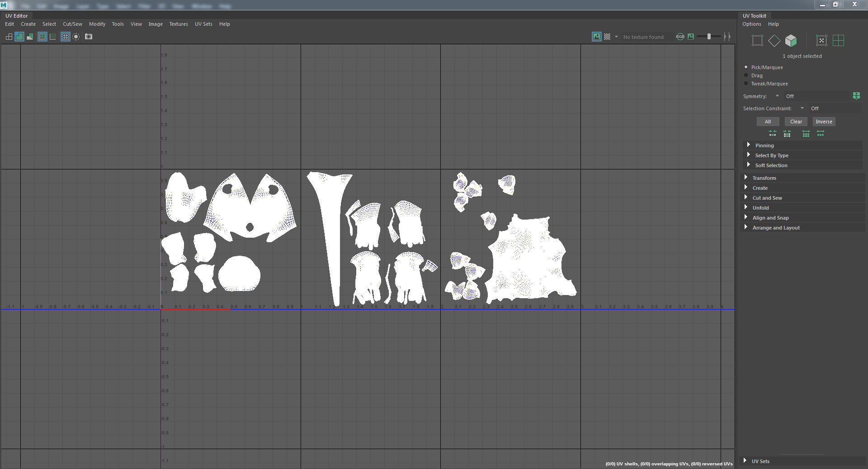868x469 pixels.
Task: Expand the Transform section
Action: [x=803, y=178]
